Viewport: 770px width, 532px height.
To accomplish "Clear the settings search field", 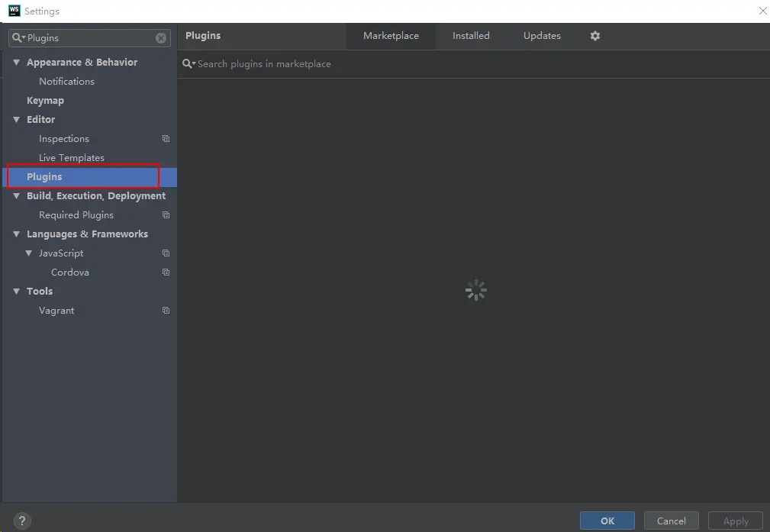I will 160,38.
